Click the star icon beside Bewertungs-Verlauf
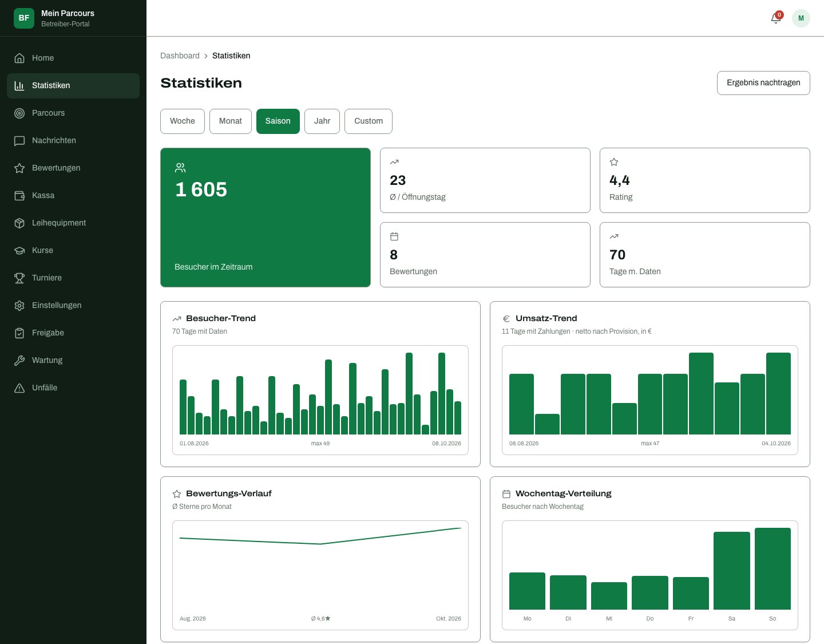Screen dimensions: 824x644 [x=177, y=494]
